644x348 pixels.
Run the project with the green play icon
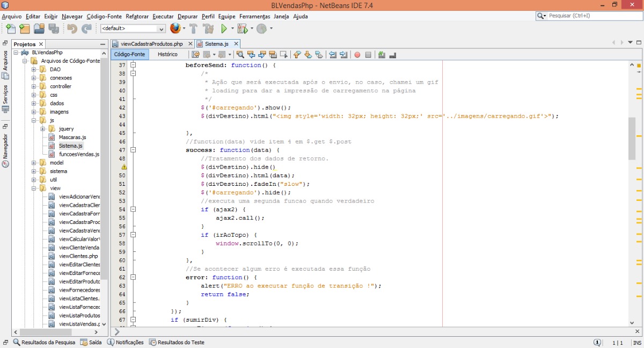224,28
